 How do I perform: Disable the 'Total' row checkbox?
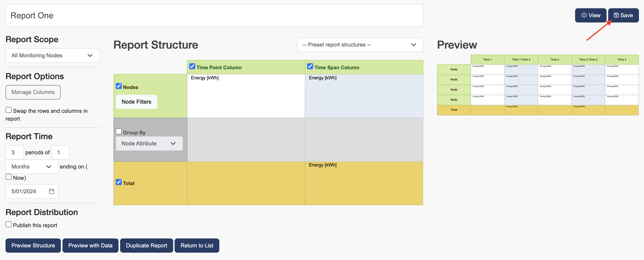click(x=119, y=182)
